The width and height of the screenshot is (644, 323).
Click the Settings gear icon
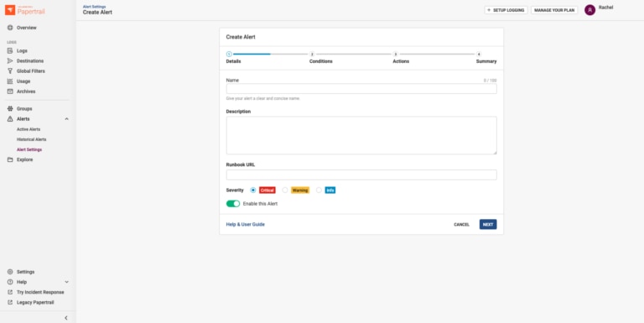(10, 272)
